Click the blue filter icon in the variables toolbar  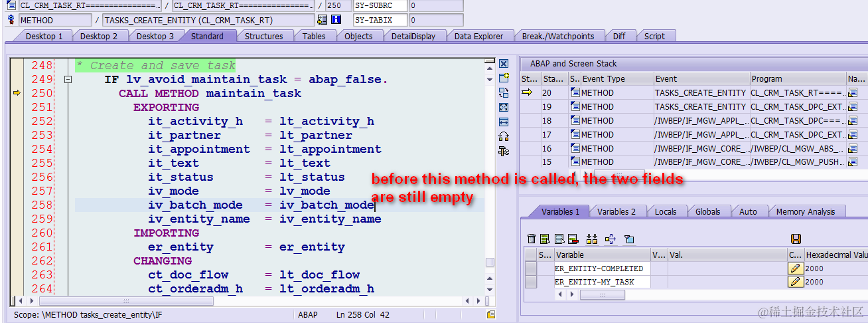coord(629,239)
